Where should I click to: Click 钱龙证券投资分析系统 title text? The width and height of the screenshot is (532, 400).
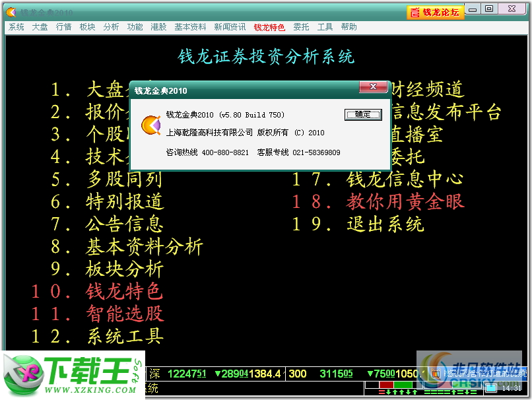(x=266, y=56)
